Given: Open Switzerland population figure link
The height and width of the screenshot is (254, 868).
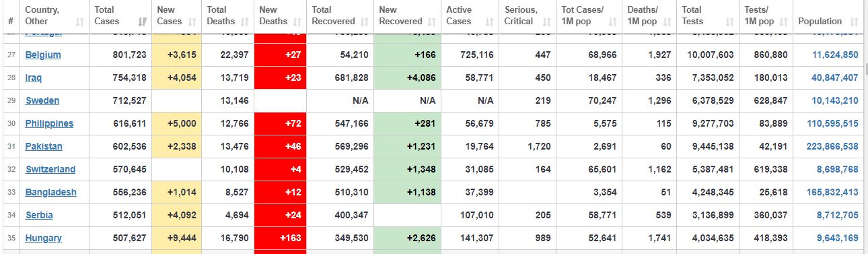Looking at the screenshot, I should (838, 170).
